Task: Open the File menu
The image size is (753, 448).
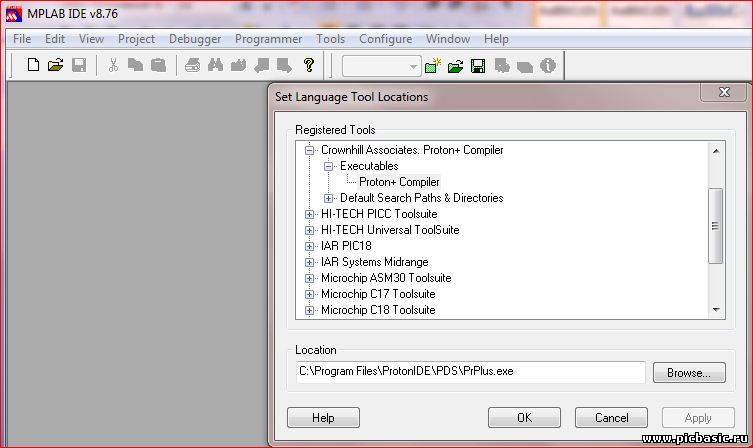Action: (x=22, y=39)
